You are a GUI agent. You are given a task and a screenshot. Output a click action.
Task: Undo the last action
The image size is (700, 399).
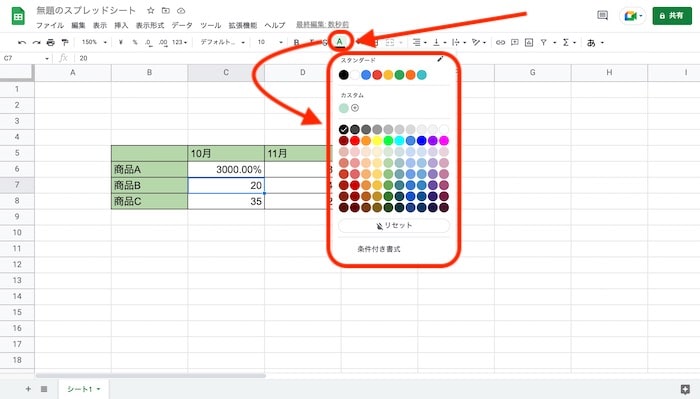point(21,42)
